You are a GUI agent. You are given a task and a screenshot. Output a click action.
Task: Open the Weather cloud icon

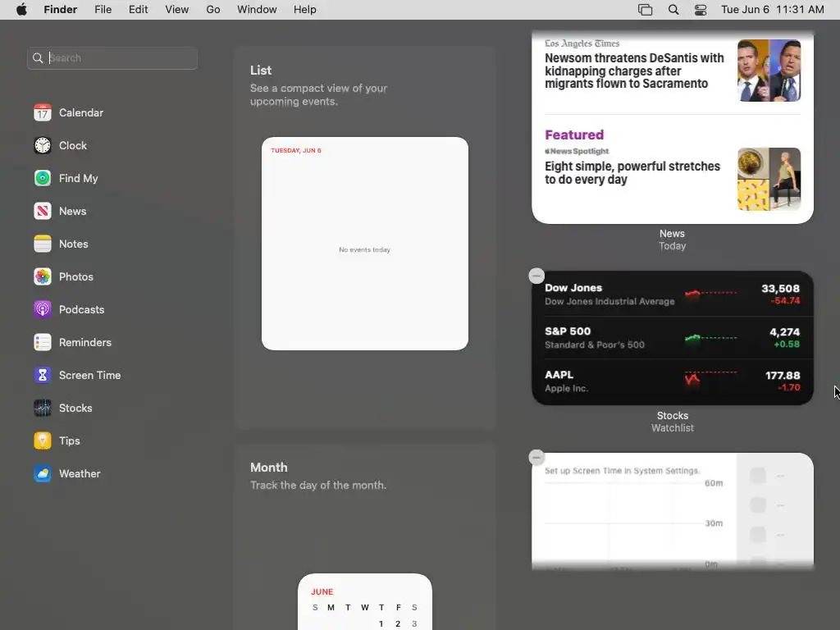(43, 473)
